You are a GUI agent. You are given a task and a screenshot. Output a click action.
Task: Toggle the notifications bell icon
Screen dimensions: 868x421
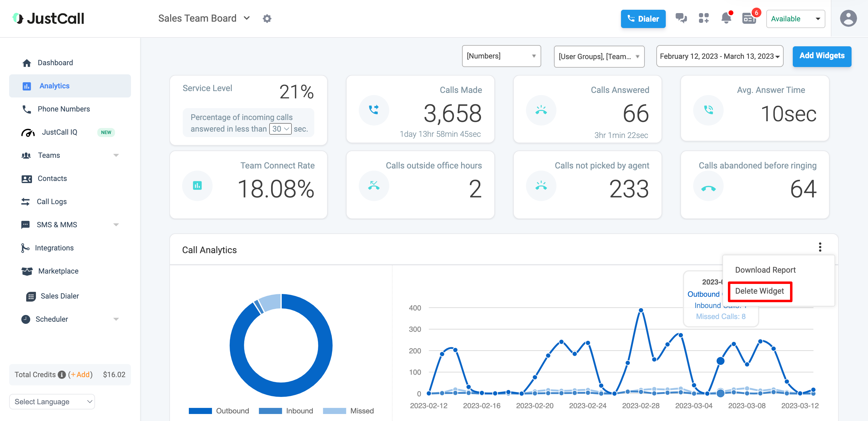[726, 18]
